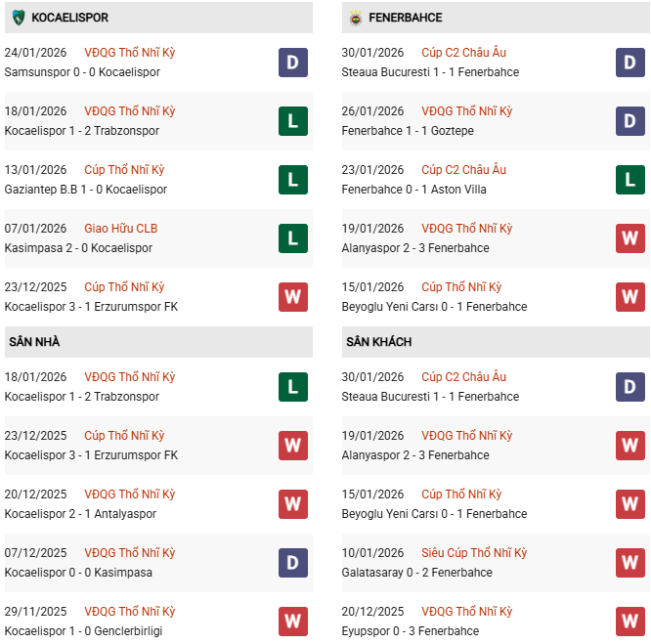The width and height of the screenshot is (651, 644).
Task: Click the W badge for Eyupspor match
Action: coord(629,622)
